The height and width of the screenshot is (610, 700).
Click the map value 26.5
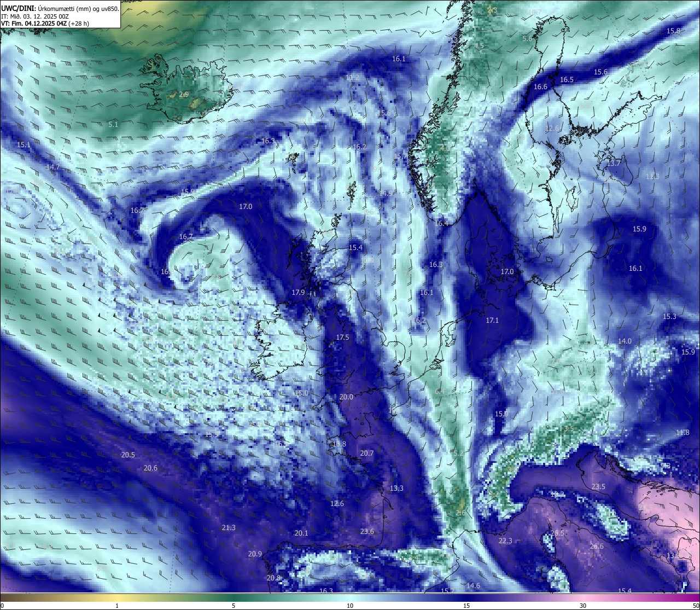pos(557,533)
